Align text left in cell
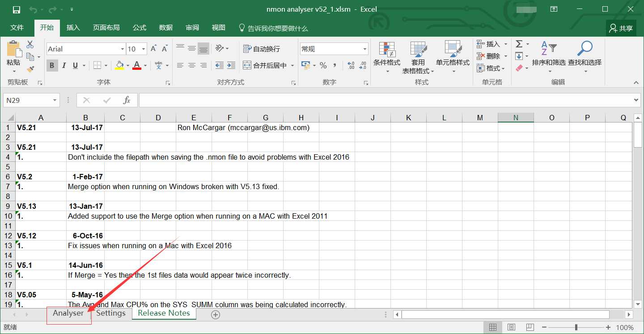The height and width of the screenshot is (334, 644). tap(180, 65)
